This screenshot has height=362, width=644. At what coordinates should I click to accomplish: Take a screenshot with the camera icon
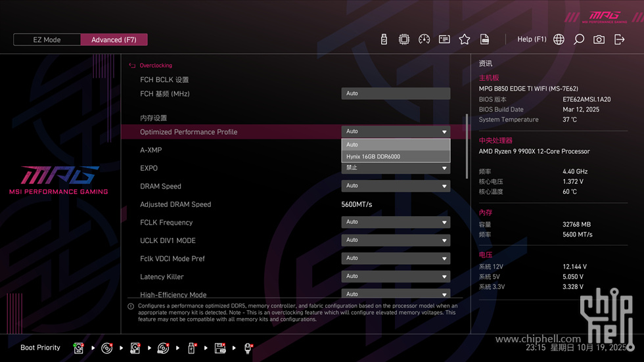coord(599,39)
